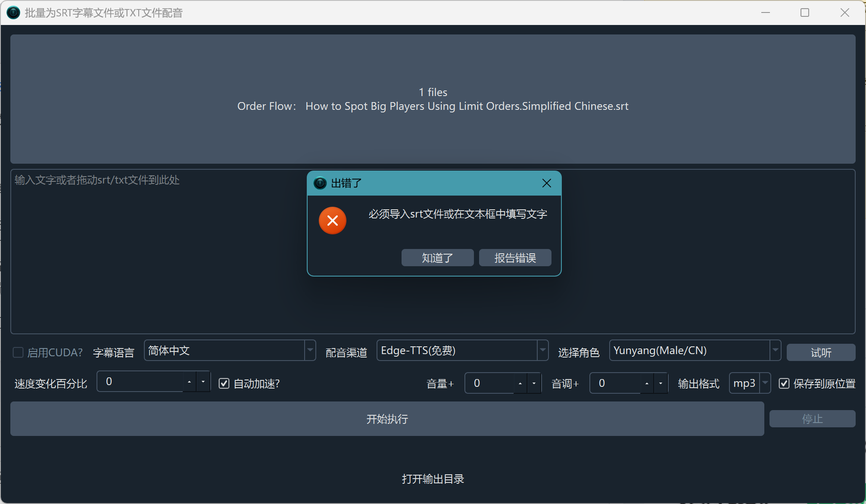Click the app icon in the main title bar
Image resolution: width=866 pixels, height=504 pixels.
pyautogui.click(x=13, y=12)
